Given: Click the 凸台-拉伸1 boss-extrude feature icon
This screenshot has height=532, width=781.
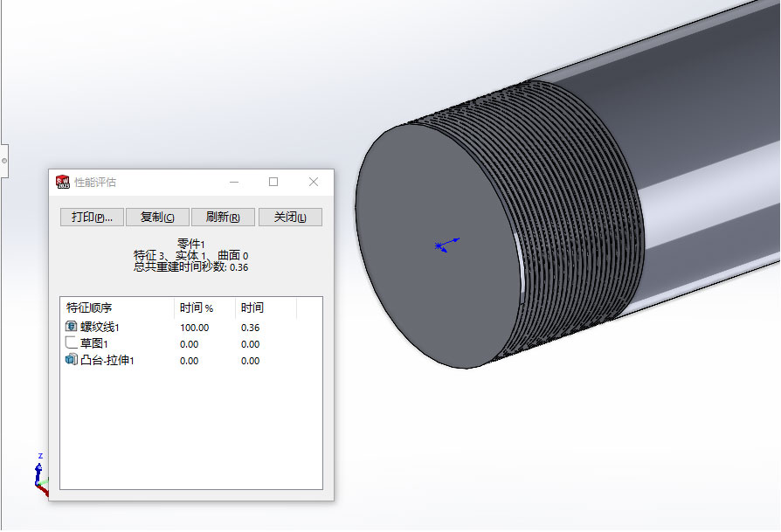Looking at the screenshot, I should pos(72,360).
